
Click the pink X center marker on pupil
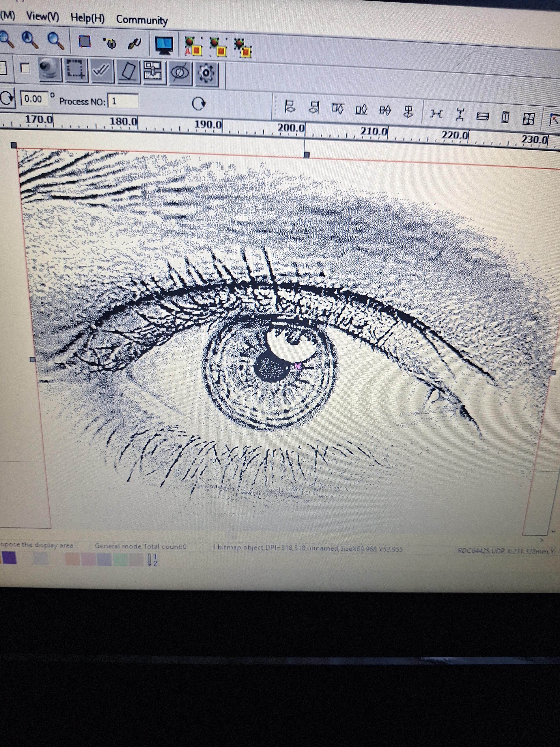[297, 366]
